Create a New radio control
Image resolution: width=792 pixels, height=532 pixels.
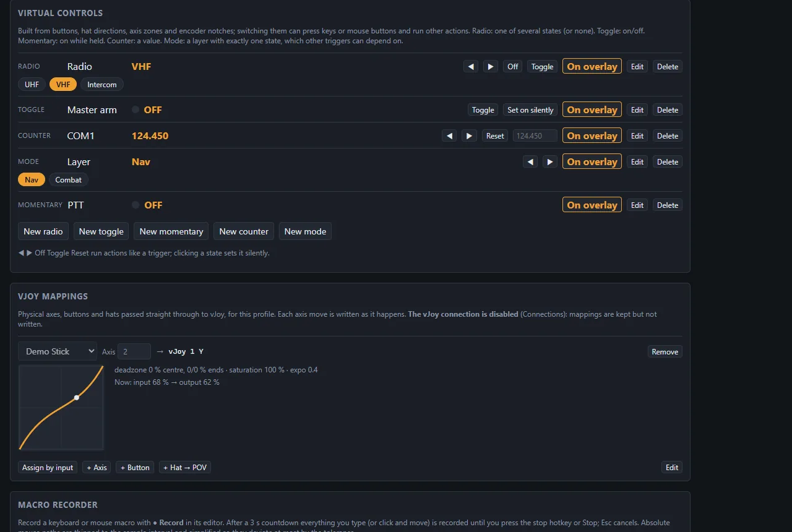coord(43,231)
